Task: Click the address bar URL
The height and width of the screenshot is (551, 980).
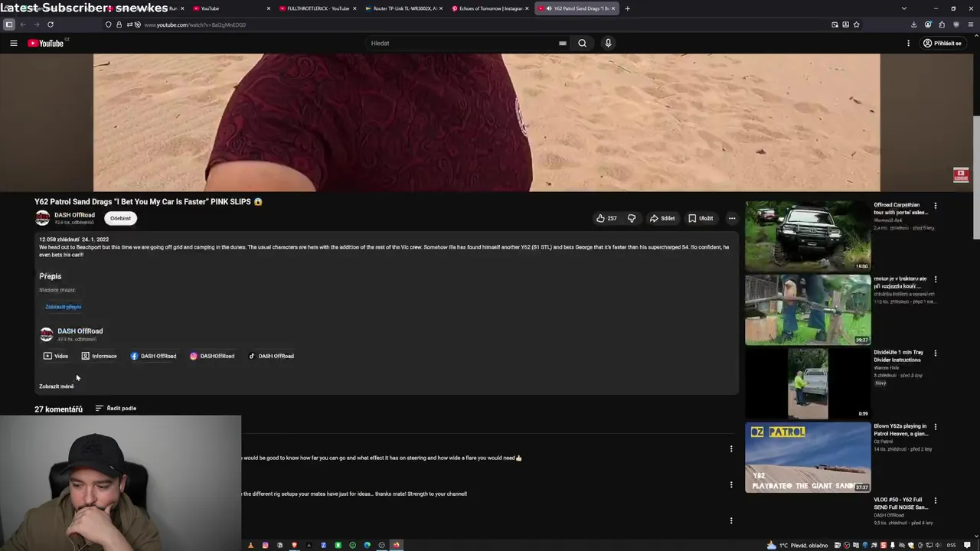Action: point(195,24)
